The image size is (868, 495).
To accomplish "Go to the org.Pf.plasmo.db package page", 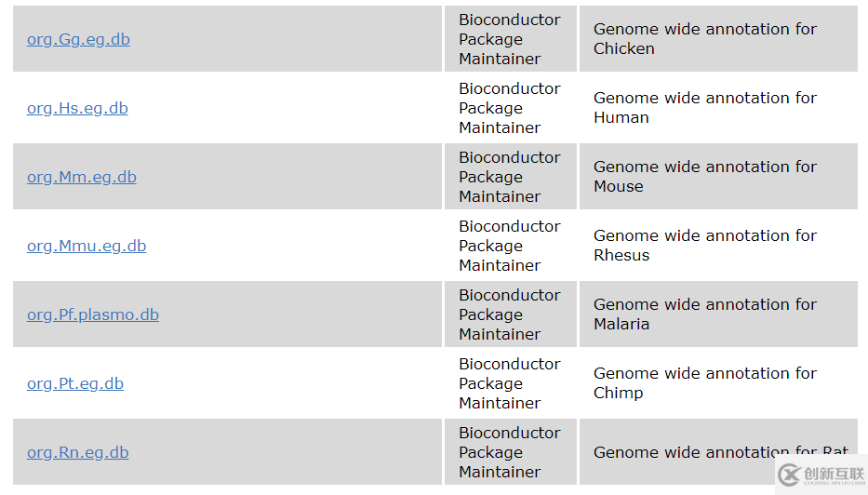I will point(93,314).
